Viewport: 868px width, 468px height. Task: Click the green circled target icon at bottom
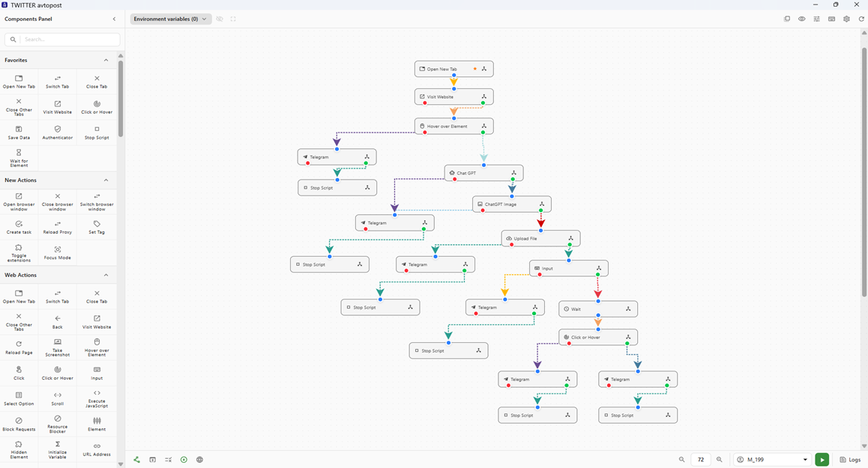(184, 460)
